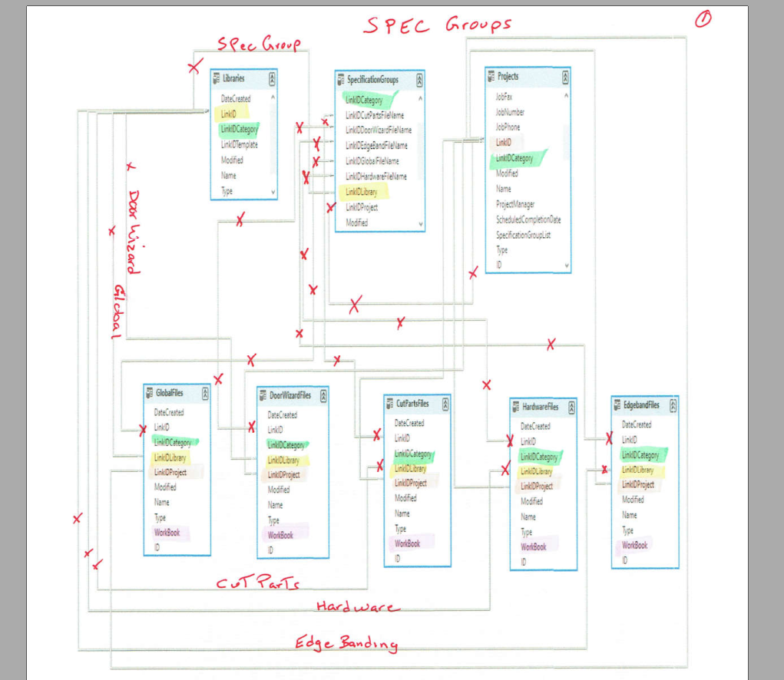The width and height of the screenshot is (784, 680).
Task: Select the Projects table title
Action: (508, 76)
